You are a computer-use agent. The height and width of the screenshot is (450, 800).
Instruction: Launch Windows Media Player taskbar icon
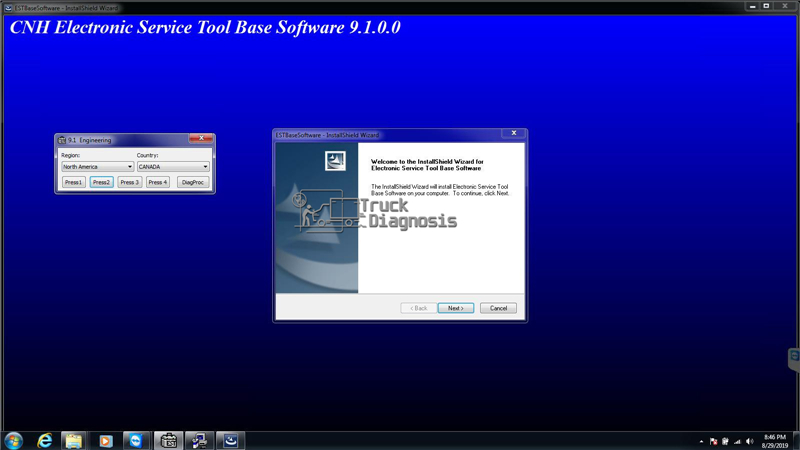click(105, 440)
